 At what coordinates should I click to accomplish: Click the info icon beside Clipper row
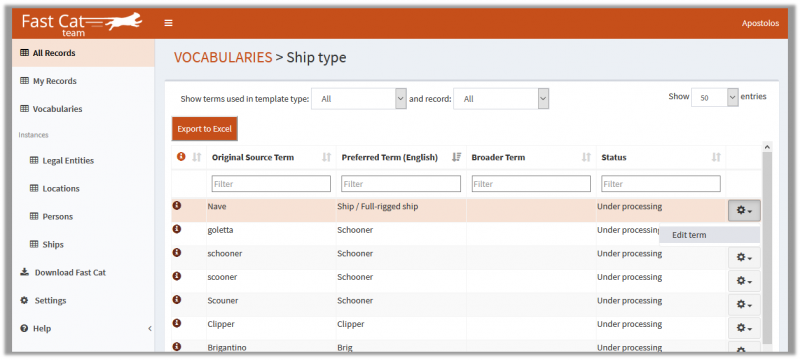pyautogui.click(x=177, y=323)
